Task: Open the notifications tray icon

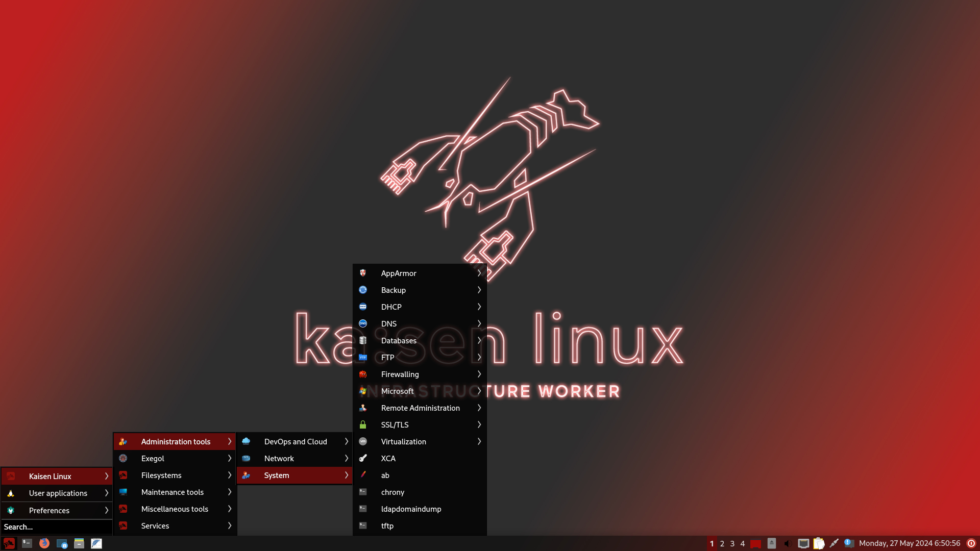Action: [x=849, y=543]
